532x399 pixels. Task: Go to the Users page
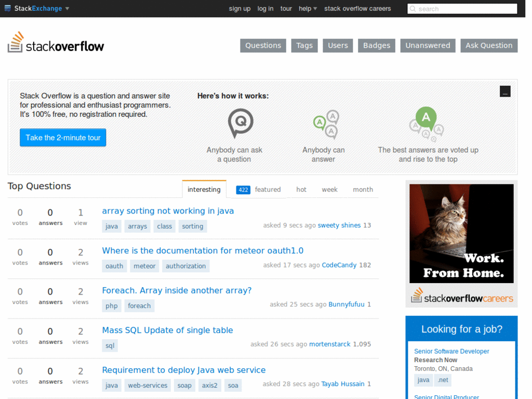[x=338, y=46]
